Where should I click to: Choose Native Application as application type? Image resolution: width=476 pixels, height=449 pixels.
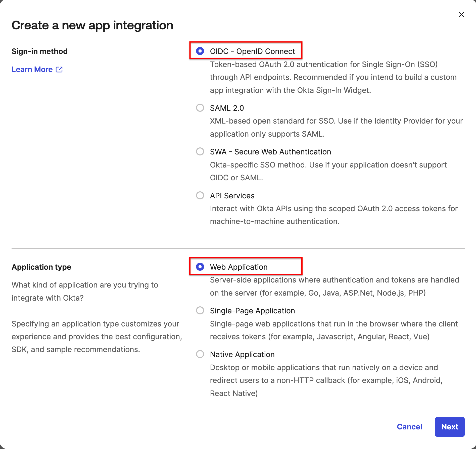point(200,354)
